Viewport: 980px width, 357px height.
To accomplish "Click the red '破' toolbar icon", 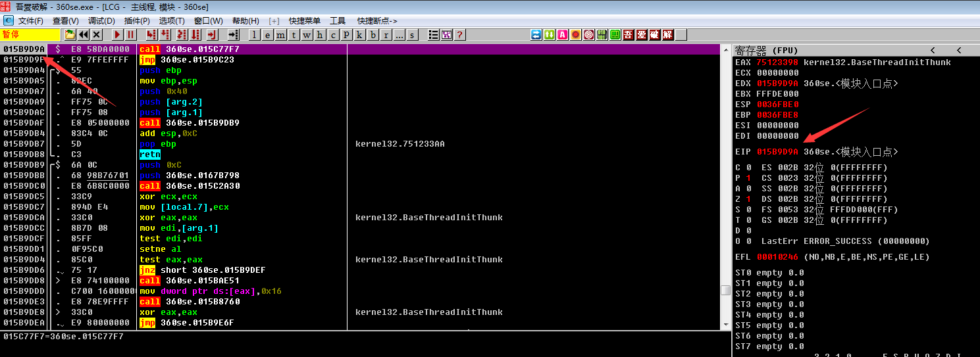I will click(655, 35).
